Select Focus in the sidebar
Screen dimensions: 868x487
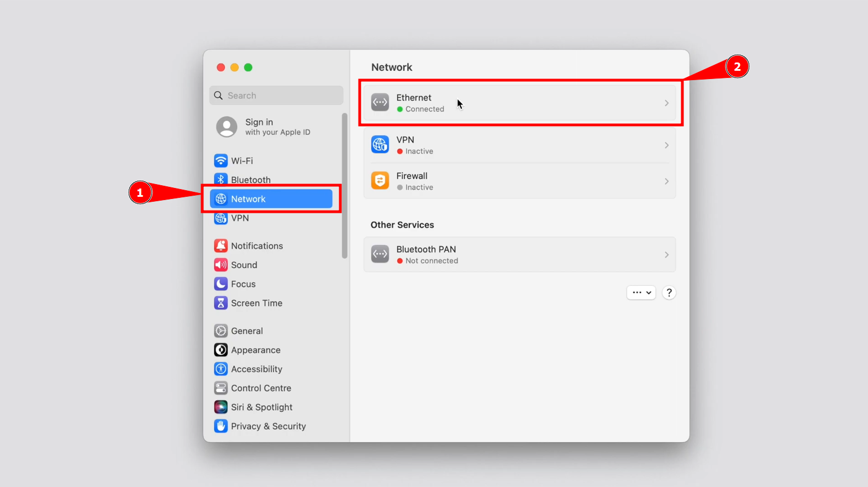click(x=243, y=284)
